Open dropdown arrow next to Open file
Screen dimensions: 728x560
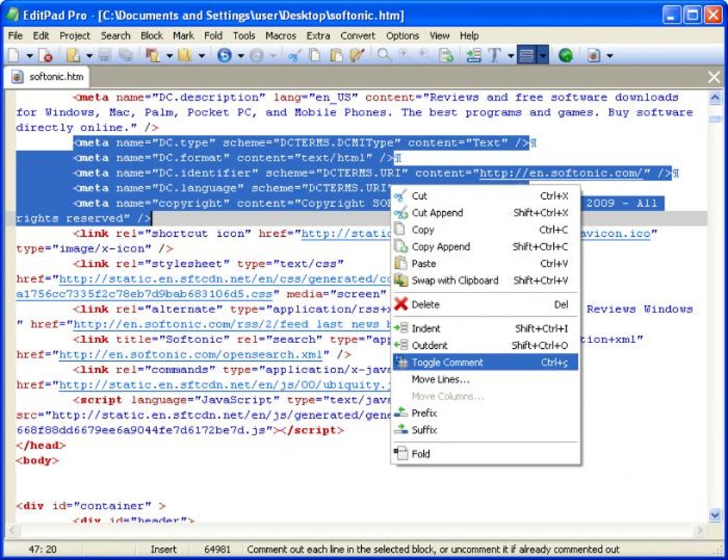coord(89,56)
